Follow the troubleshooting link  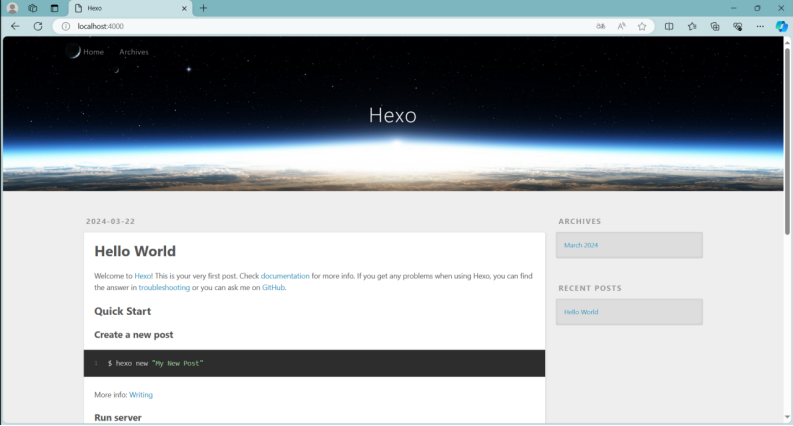point(164,287)
